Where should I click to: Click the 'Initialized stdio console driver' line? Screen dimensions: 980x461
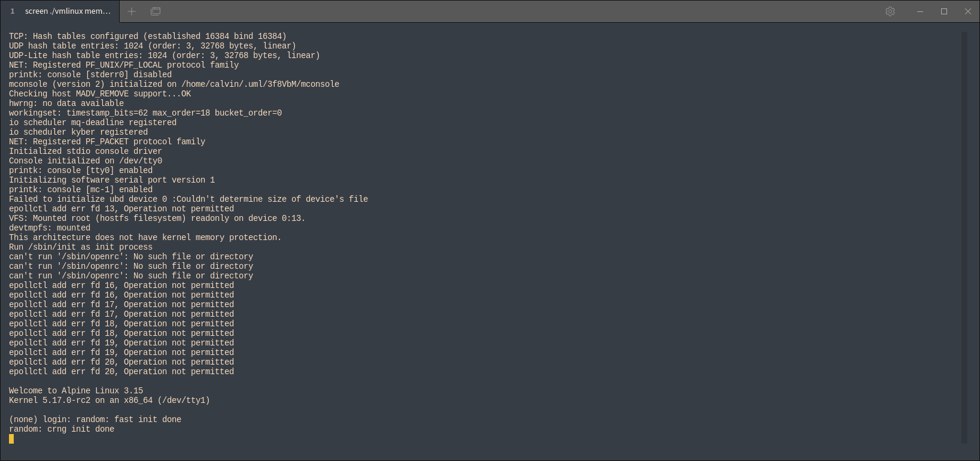click(86, 151)
